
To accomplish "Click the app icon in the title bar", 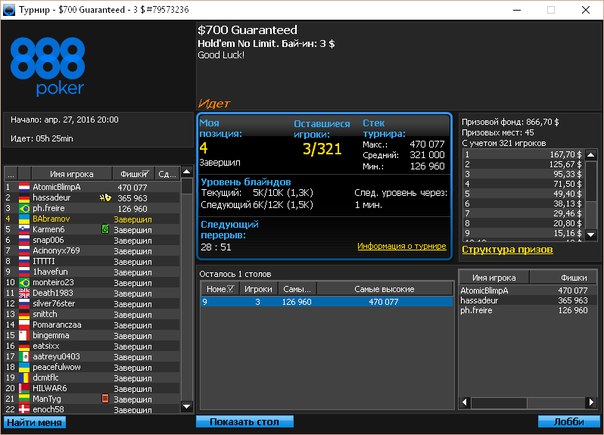I will coord(8,10).
